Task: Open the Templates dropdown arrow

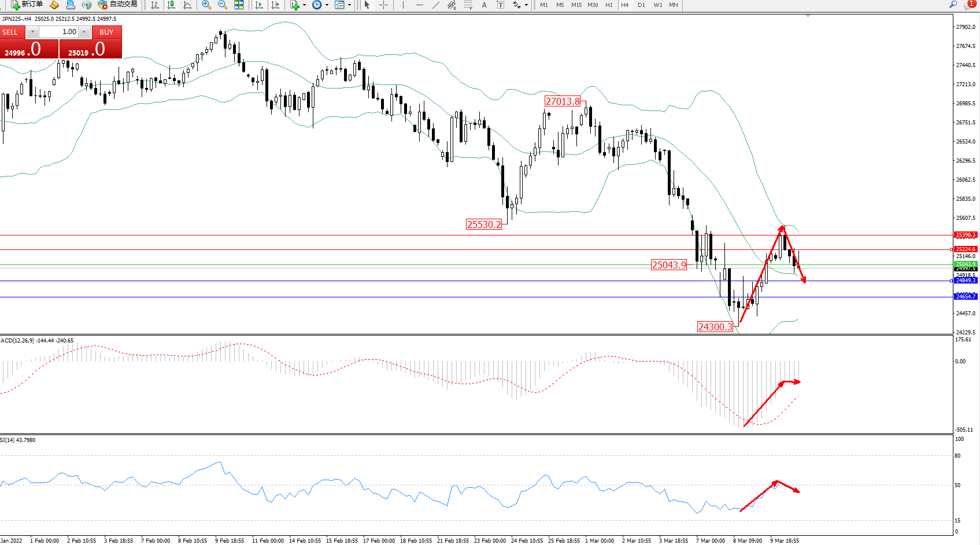Action: pos(349,5)
